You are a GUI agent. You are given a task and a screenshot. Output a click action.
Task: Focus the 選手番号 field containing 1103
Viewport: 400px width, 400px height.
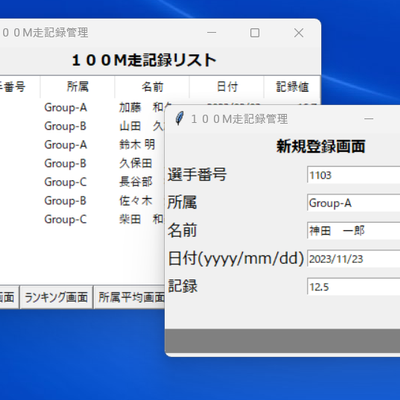[x=353, y=175]
